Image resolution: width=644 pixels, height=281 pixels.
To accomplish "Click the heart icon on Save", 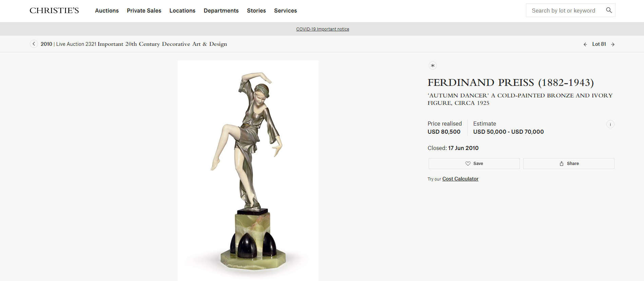I will (x=468, y=164).
